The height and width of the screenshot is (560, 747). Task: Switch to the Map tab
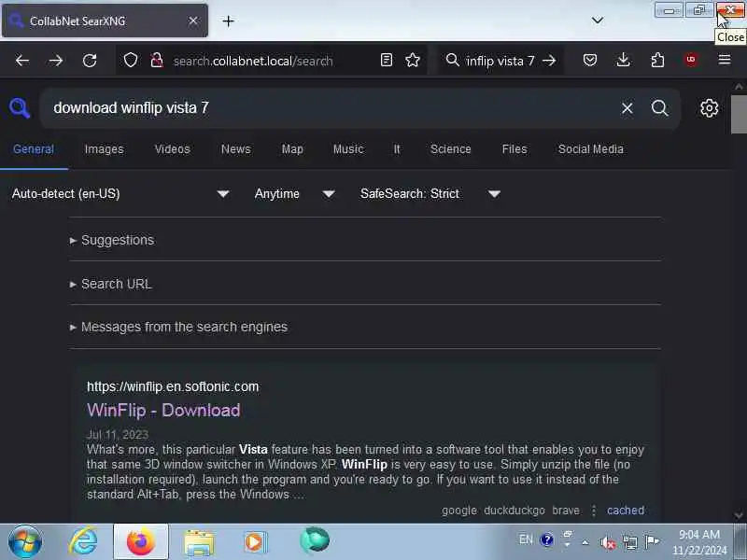tap(292, 149)
